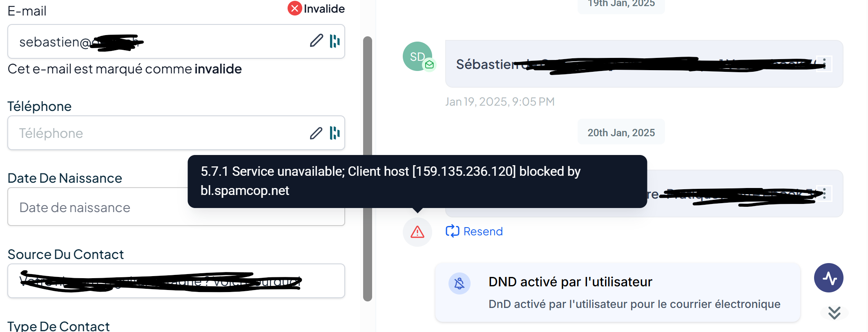This screenshot has height=332, width=868.
Task: Open three-dot menu on second email message
Action: pos(824,193)
